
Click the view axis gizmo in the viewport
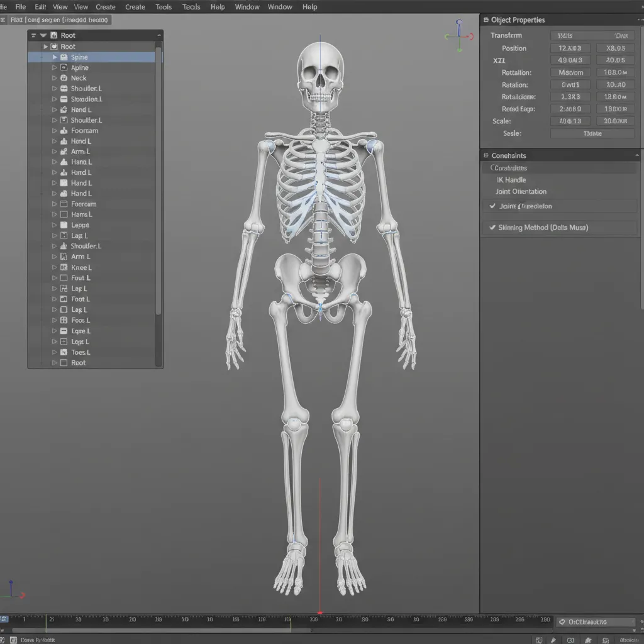(x=458, y=35)
